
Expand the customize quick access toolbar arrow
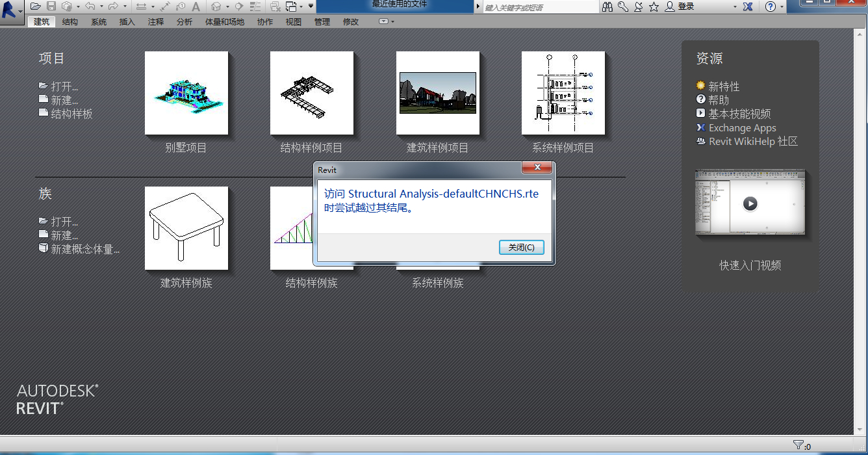coord(311,6)
